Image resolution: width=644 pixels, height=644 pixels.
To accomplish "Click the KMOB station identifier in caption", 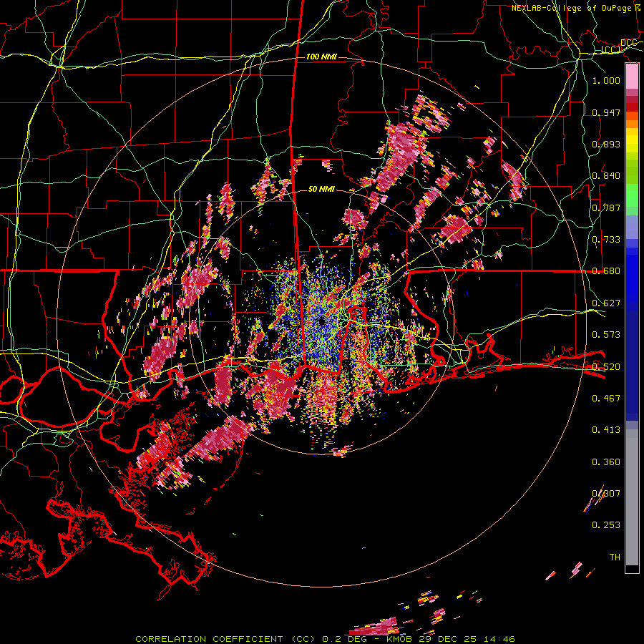I will 399,639.
